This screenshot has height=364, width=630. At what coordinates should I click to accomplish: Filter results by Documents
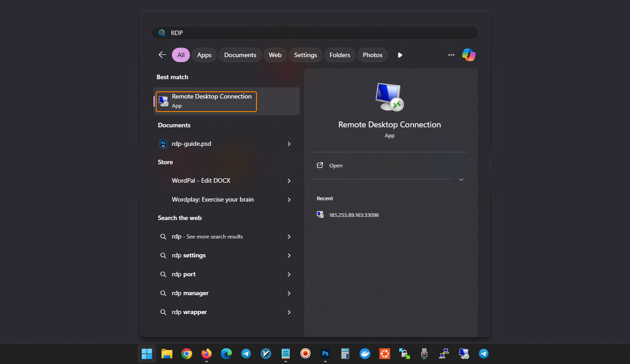coord(240,55)
